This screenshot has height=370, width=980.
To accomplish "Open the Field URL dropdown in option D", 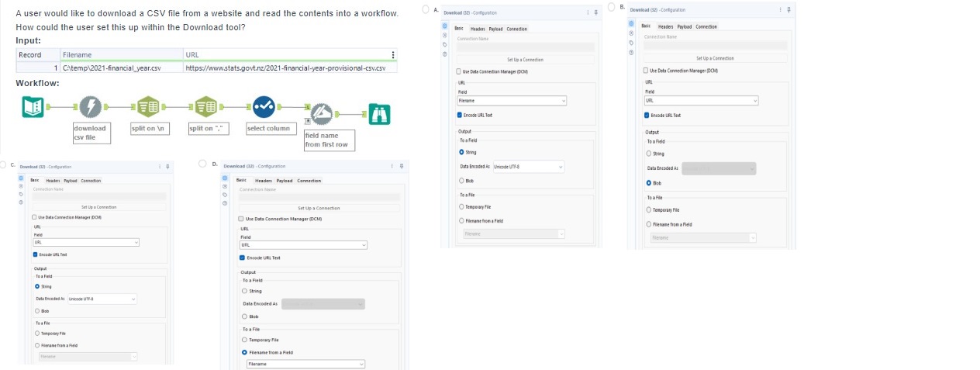I will point(303,245).
